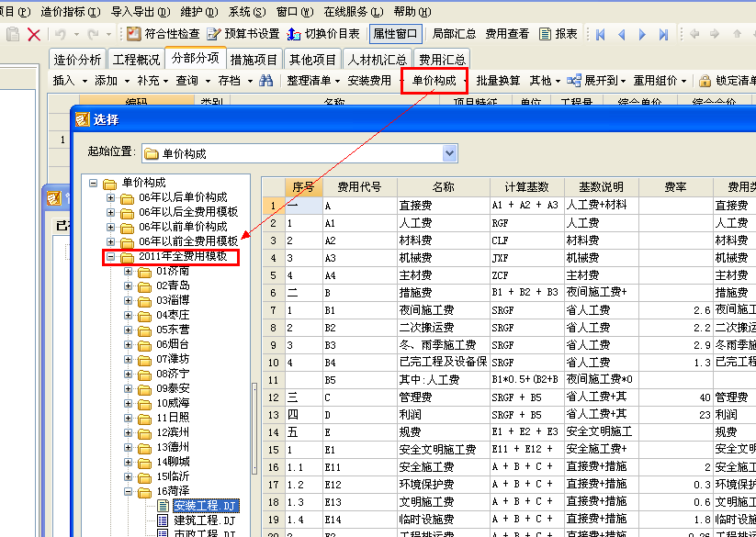This screenshot has height=537, width=756.
Task: Open 造价指标 menu
Action: pos(71,11)
